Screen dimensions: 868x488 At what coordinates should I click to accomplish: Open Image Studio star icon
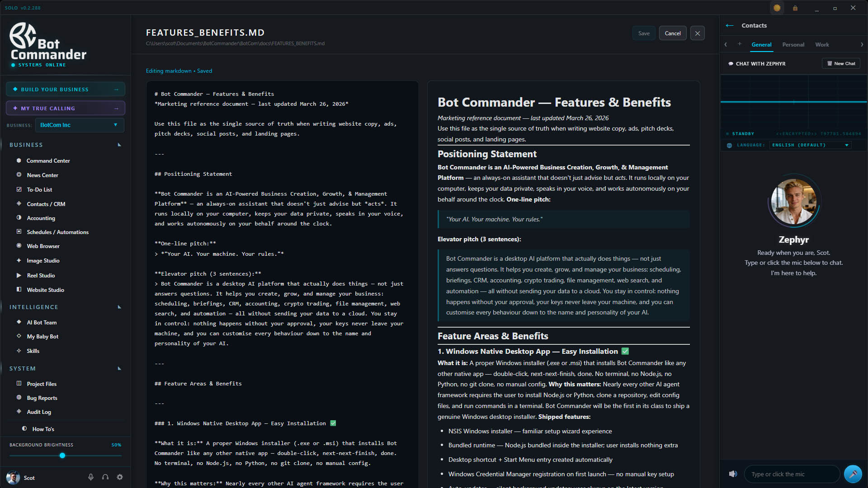(19, 260)
